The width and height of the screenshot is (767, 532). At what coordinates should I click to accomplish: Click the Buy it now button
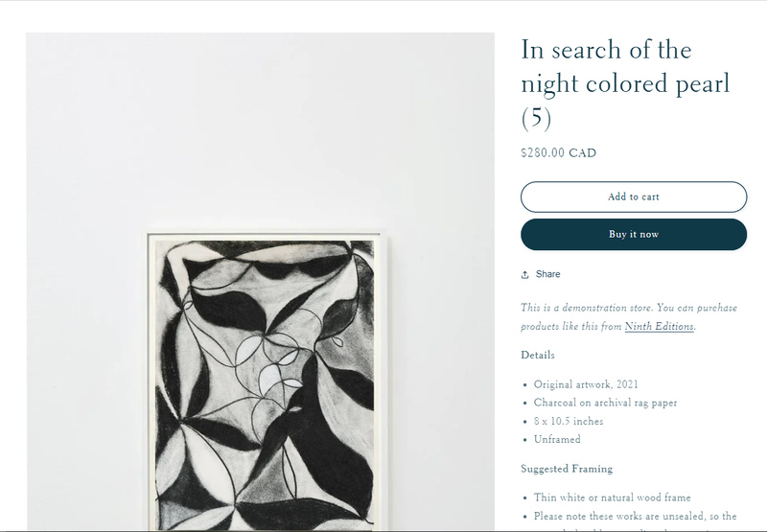[634, 234]
